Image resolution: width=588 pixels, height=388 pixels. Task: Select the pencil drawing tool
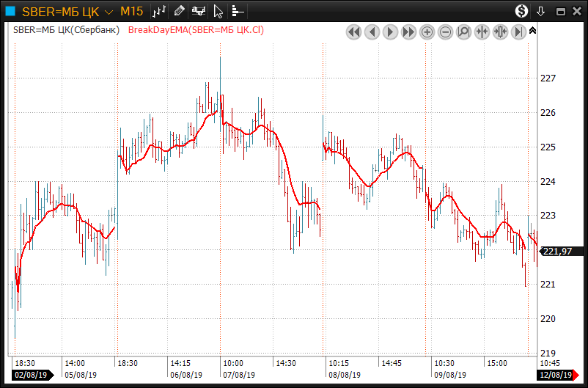(x=180, y=11)
